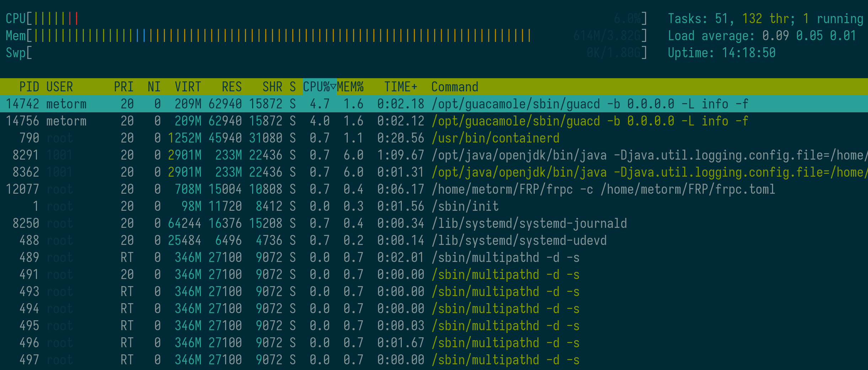Sort by the TIME+ column header

(400, 87)
